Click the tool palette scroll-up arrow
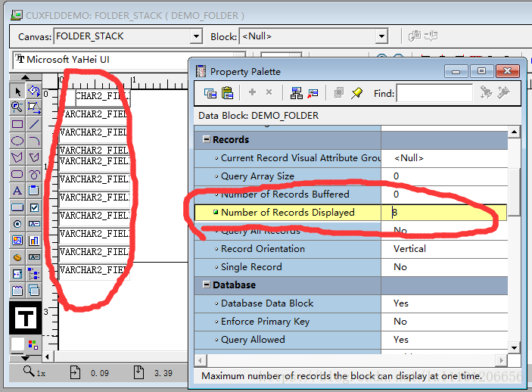This screenshot has width=532, height=392. click(x=26, y=77)
